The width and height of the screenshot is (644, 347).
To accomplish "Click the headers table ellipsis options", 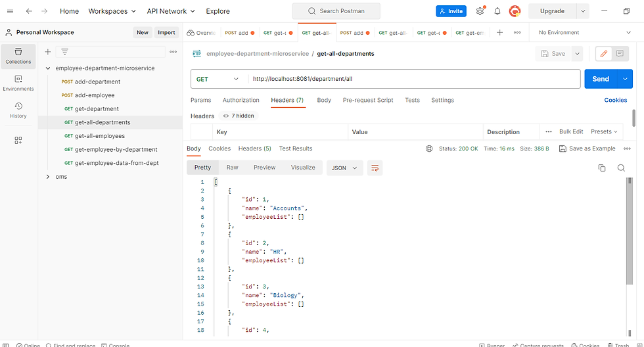I will 548,132.
